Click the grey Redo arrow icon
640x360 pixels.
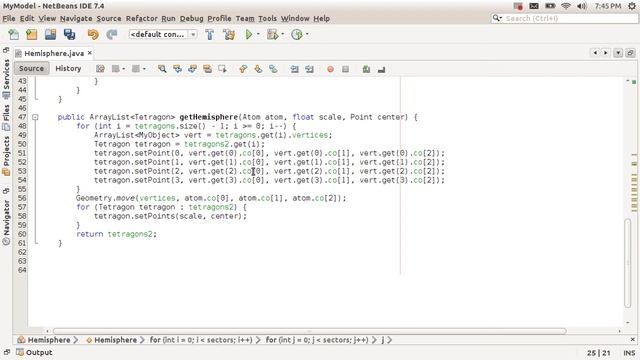tap(111, 35)
